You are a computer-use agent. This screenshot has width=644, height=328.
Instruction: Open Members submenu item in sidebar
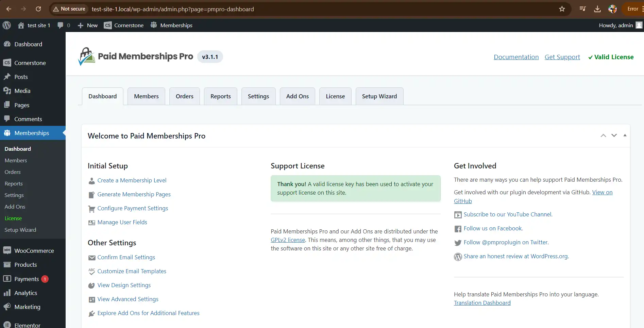click(16, 160)
